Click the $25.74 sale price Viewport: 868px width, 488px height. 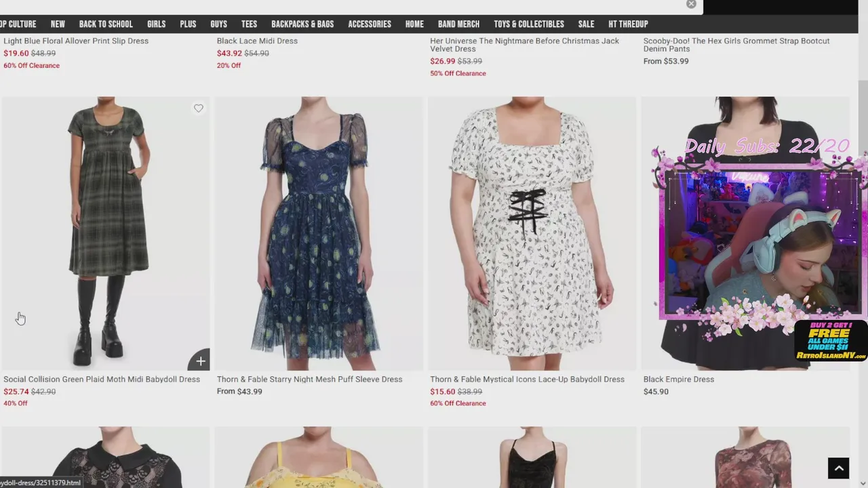click(16, 392)
